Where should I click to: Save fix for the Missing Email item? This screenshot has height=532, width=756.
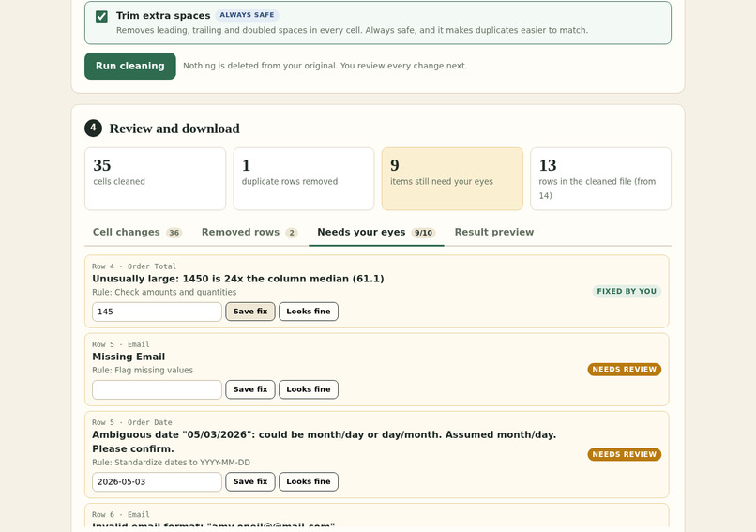pos(250,389)
